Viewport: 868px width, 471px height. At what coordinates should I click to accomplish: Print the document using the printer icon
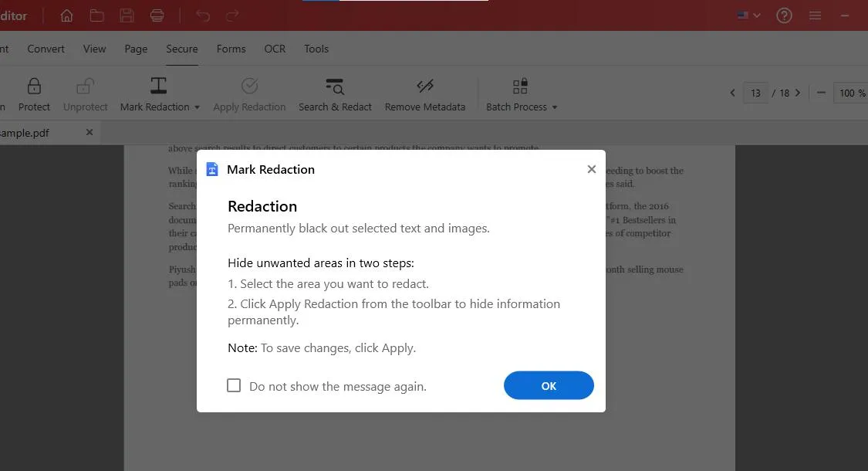[157, 15]
